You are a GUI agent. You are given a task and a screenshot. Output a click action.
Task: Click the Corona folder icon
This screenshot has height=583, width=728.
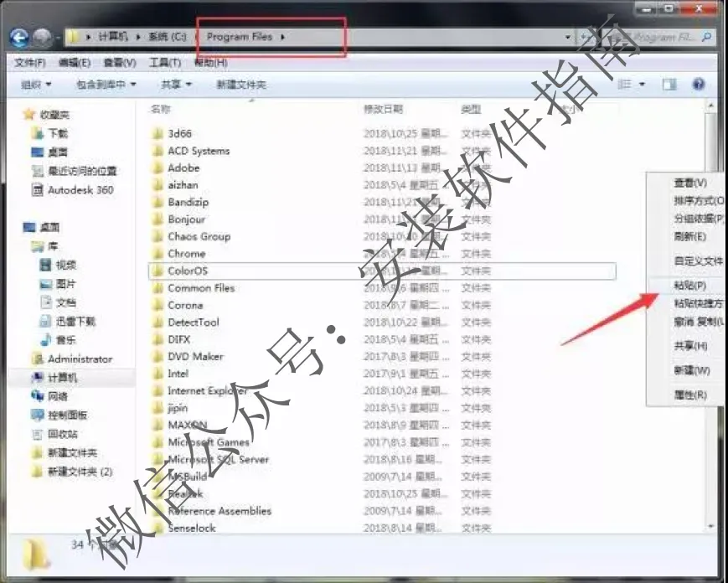click(x=157, y=306)
